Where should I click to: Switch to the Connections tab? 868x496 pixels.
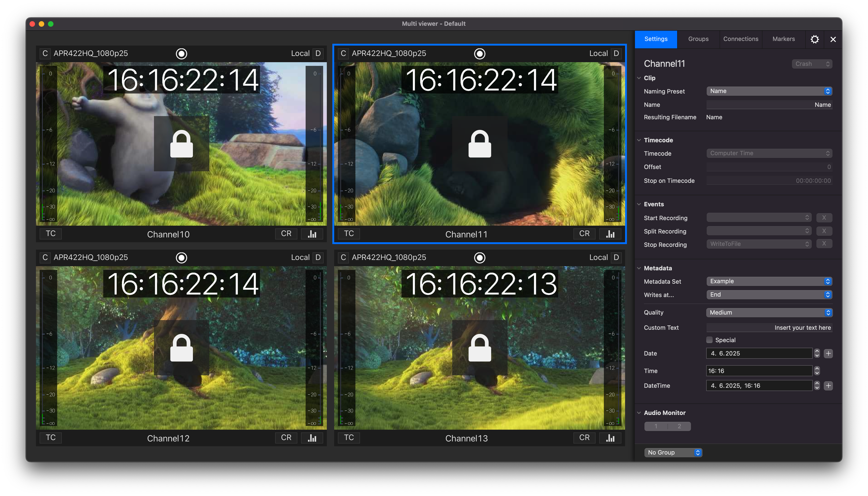[741, 39]
